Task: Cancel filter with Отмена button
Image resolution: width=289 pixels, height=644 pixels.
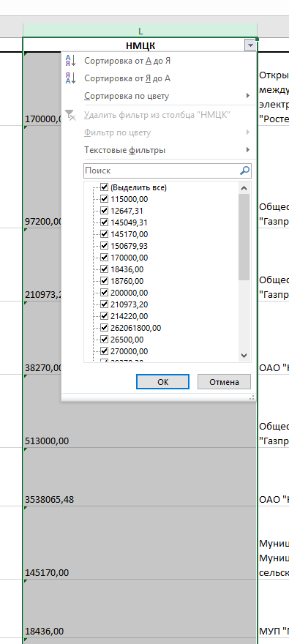Action: pos(224,381)
